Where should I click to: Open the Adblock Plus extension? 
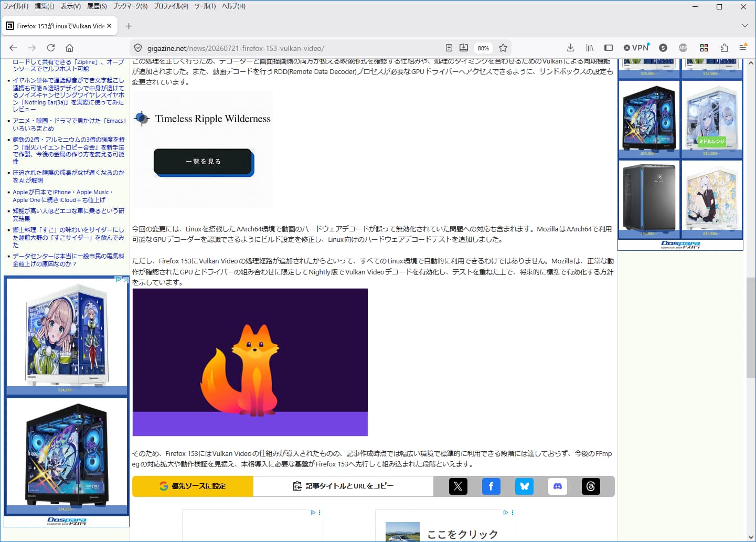coord(683,48)
